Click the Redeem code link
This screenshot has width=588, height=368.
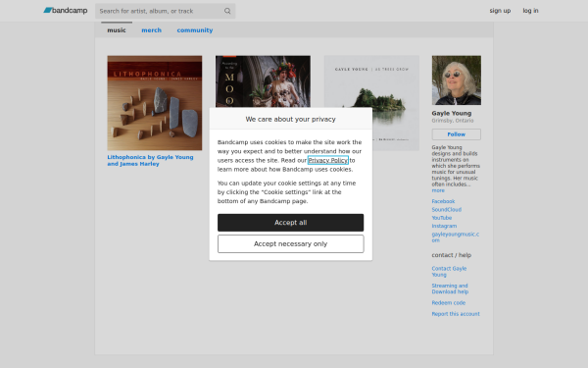coord(449,302)
